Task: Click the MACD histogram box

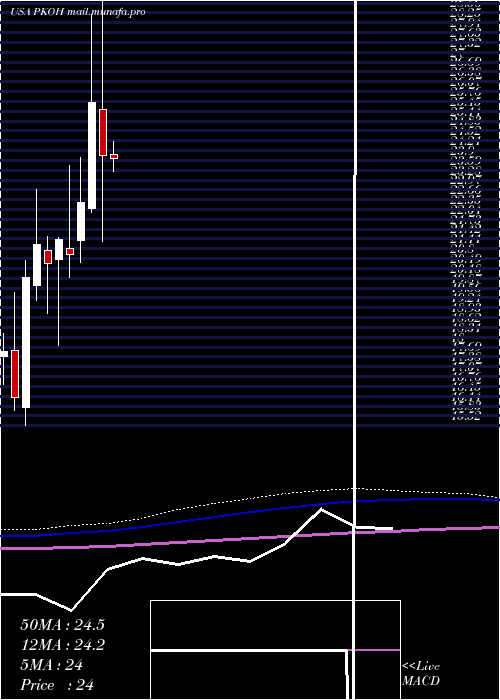Action: 275,650
